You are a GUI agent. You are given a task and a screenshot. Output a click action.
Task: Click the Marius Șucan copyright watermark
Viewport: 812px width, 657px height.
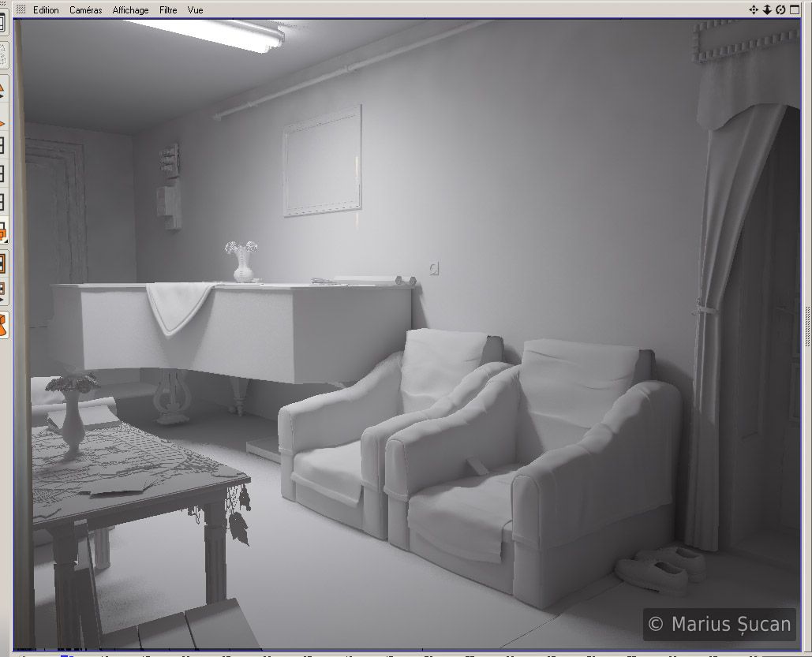point(719,625)
